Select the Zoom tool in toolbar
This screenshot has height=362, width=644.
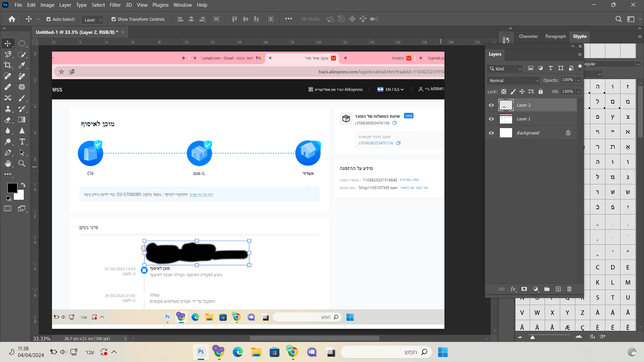(x=22, y=163)
